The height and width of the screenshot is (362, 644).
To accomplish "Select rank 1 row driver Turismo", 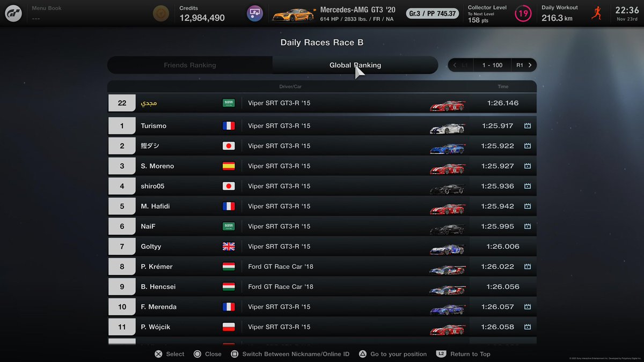I will 153,126.
